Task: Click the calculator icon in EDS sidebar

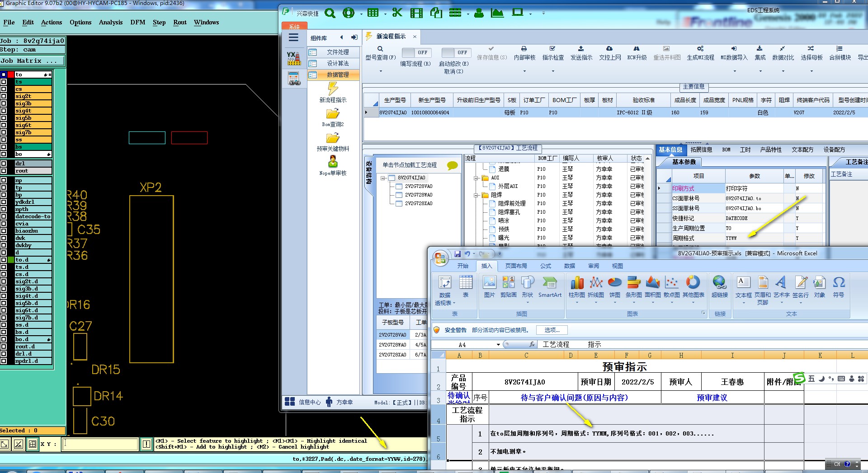Action: pos(294,79)
